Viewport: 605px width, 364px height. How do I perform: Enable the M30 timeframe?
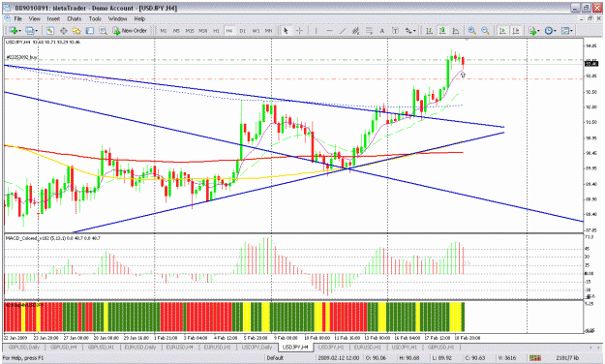(x=203, y=30)
